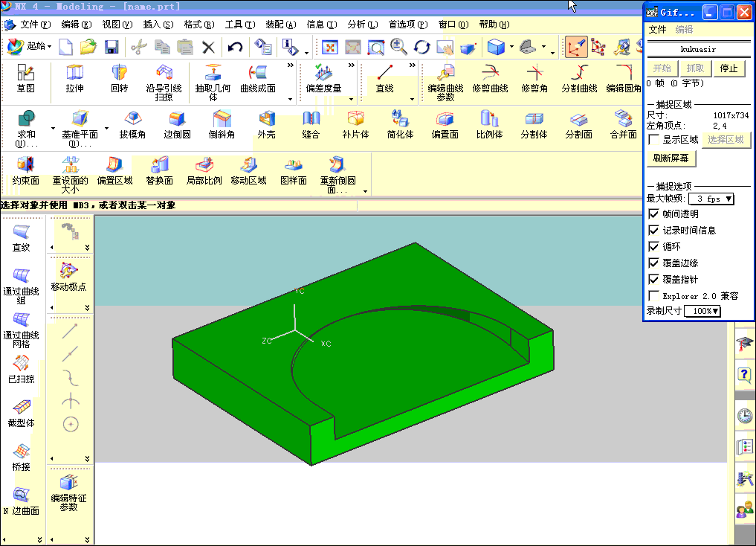Screen dimensions: 756x546
Task: Choose the 分割曲线 divide curve tool
Action: tap(580, 78)
